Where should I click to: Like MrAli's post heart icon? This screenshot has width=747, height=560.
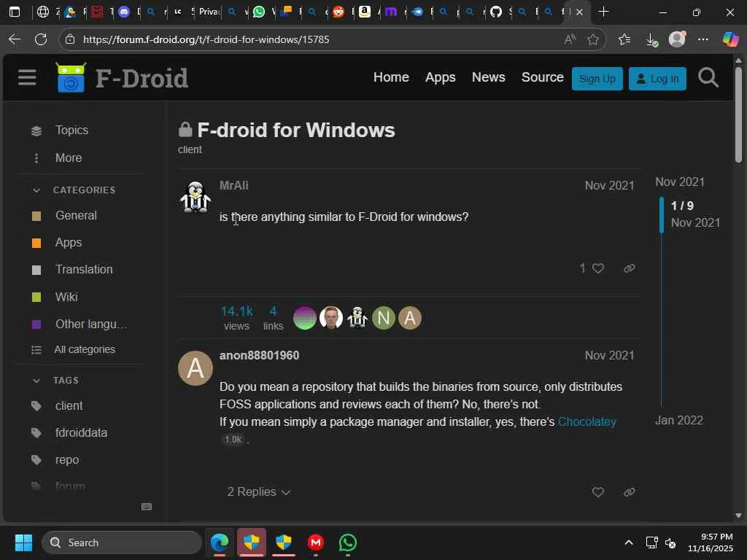click(x=598, y=268)
